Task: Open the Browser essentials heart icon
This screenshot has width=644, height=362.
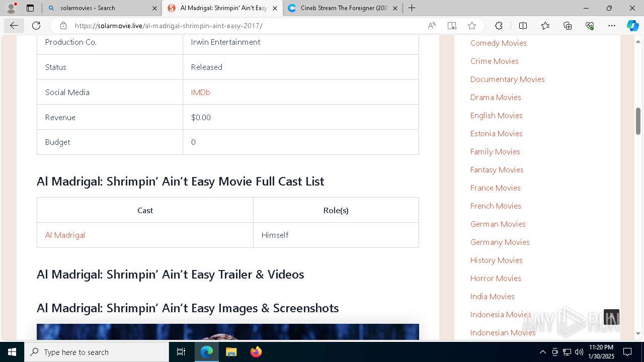Action: pyautogui.click(x=590, y=26)
